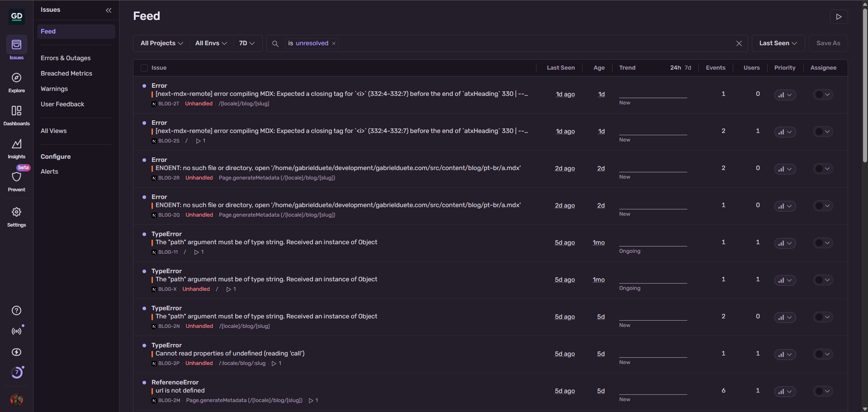This screenshot has height=412, width=868.
Task: Click the search filter input field
Action: point(452,43)
